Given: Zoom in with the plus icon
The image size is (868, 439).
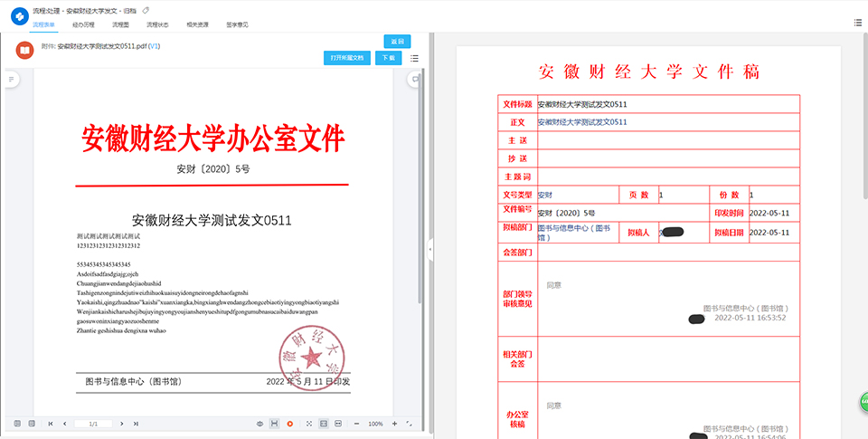Looking at the screenshot, I should (395, 424).
